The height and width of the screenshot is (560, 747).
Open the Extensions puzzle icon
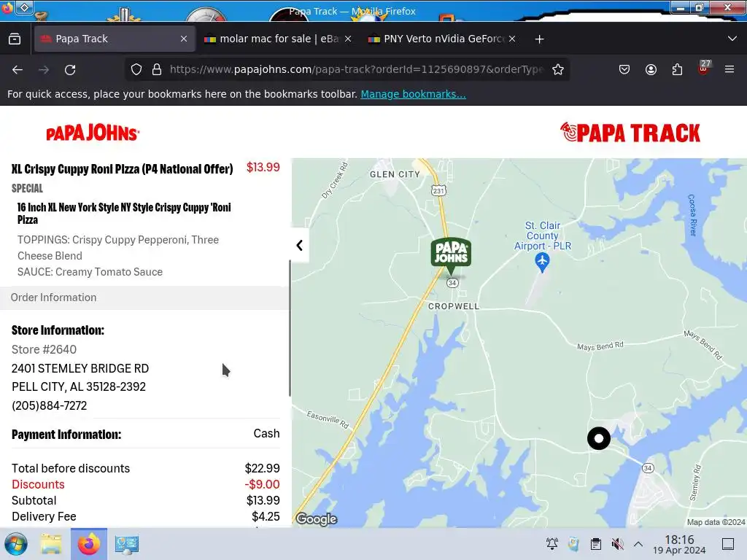[677, 69]
